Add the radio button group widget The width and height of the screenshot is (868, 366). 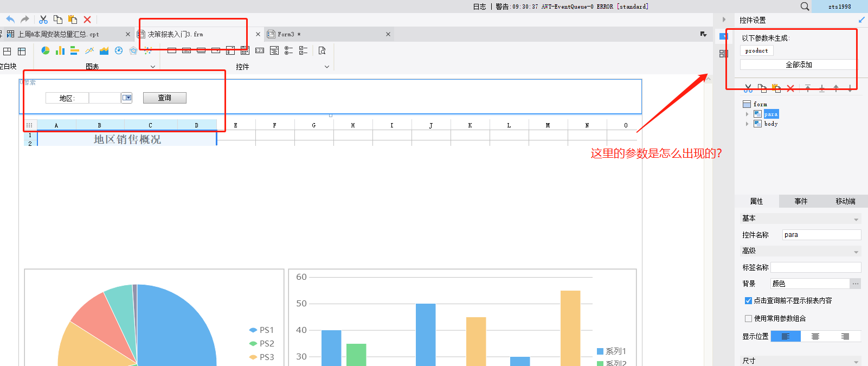(x=289, y=50)
